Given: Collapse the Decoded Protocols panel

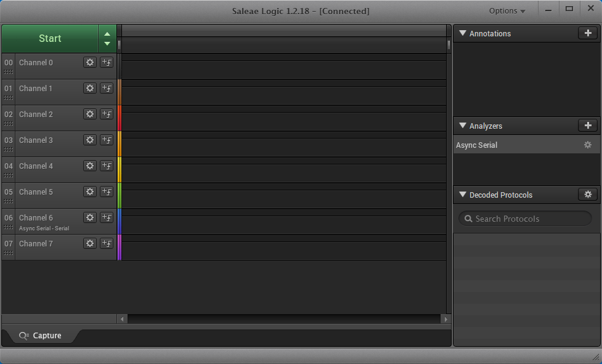Looking at the screenshot, I should (x=463, y=195).
